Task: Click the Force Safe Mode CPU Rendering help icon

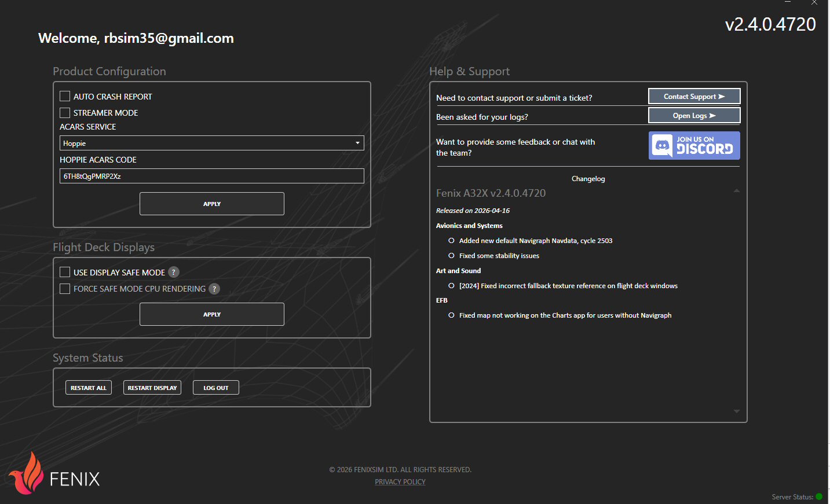Action: (214, 289)
